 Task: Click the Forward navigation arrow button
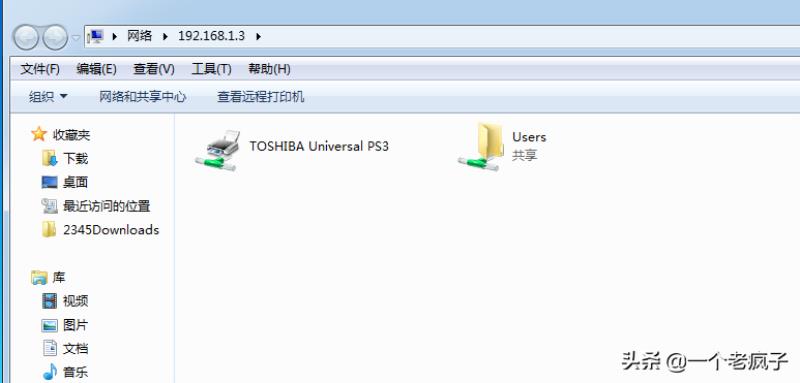55,37
